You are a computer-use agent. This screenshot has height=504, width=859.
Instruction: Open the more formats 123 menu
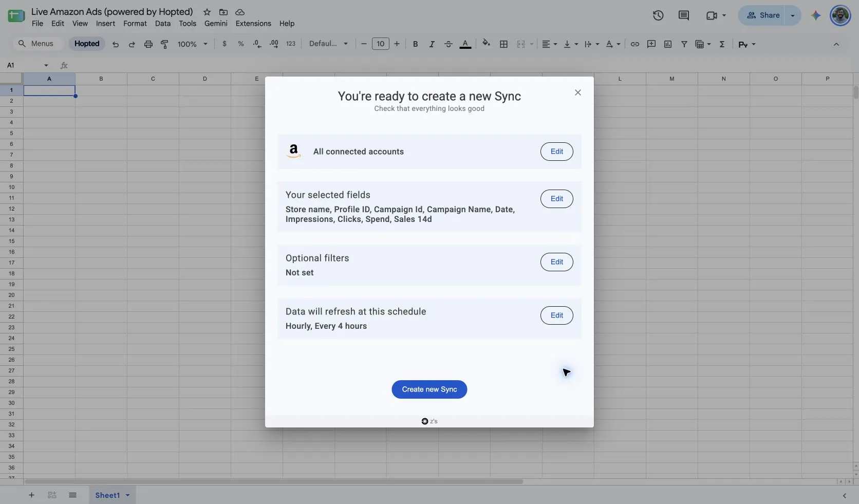pyautogui.click(x=290, y=44)
